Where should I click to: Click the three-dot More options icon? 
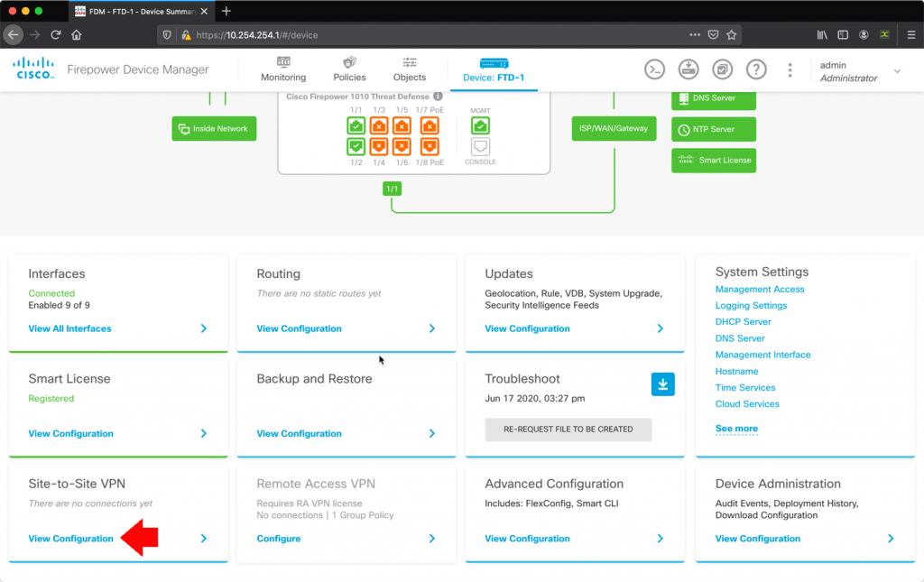790,69
